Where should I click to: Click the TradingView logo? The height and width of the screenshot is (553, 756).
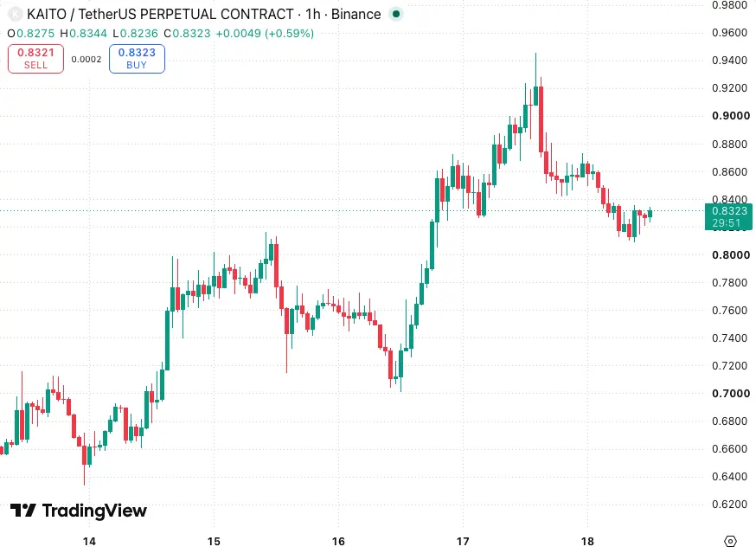coord(79,511)
